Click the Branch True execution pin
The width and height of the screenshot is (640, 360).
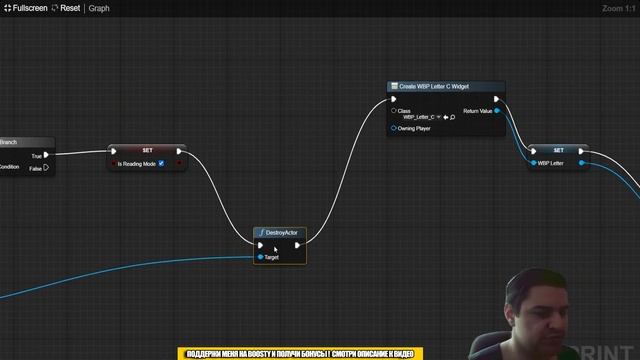pyautogui.click(x=46, y=155)
